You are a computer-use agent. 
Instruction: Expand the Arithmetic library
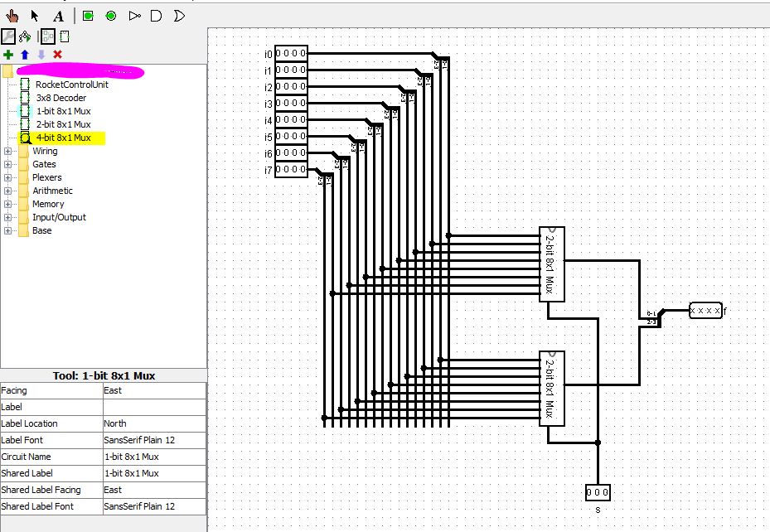[x=7, y=191]
